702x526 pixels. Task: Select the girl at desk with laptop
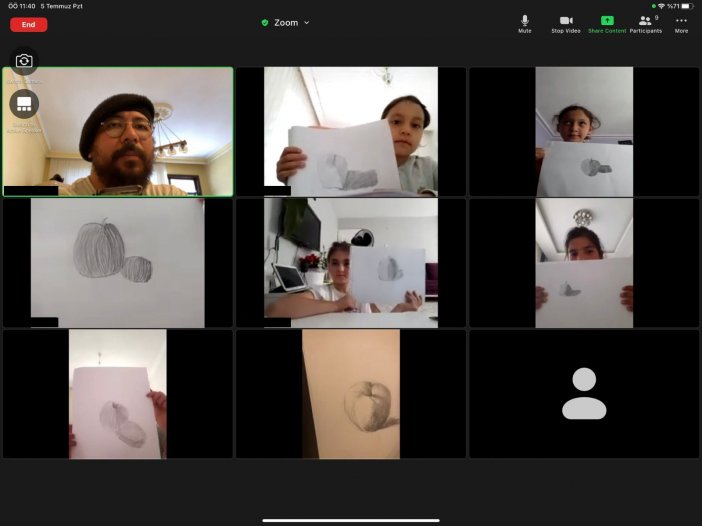click(x=351, y=263)
